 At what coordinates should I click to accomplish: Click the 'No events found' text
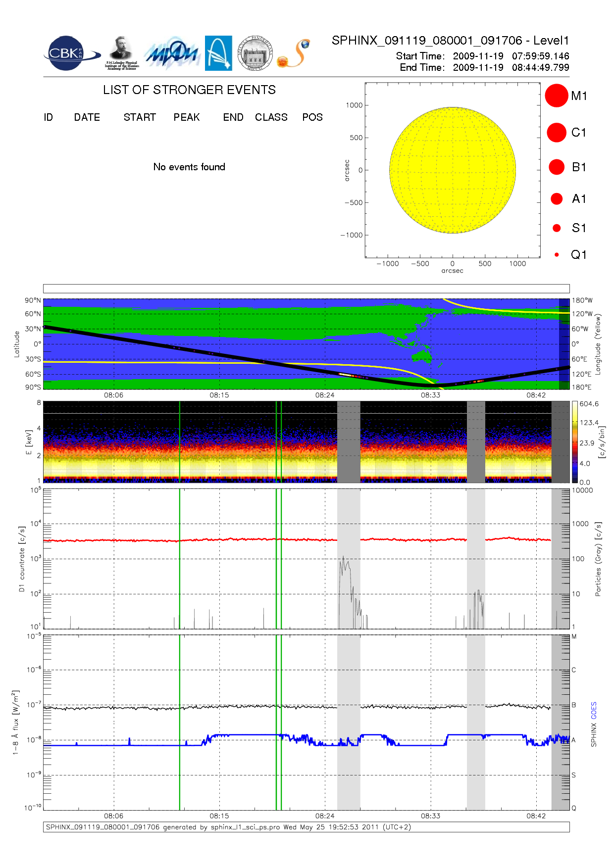tap(189, 167)
